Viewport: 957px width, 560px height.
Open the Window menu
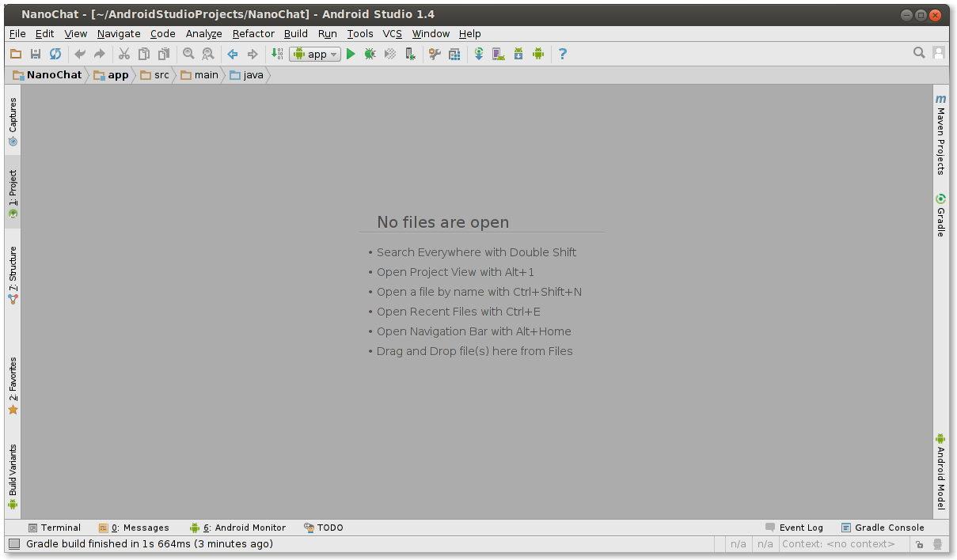point(431,34)
